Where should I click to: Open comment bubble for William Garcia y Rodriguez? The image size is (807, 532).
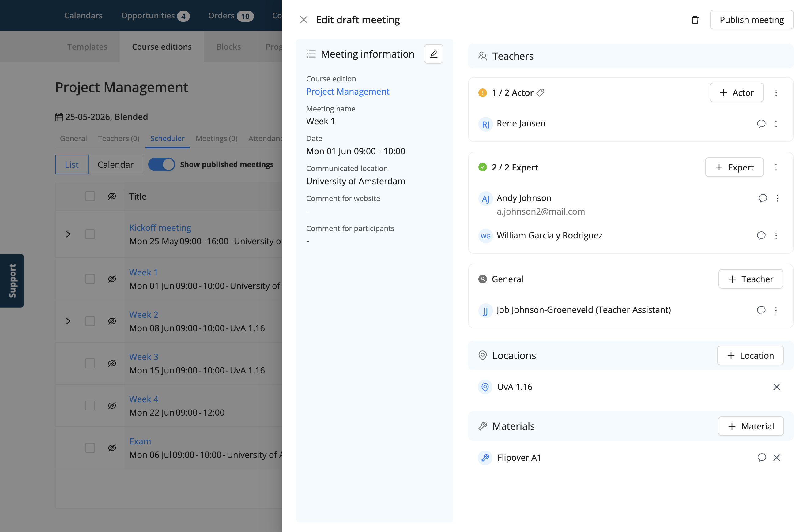click(761, 235)
